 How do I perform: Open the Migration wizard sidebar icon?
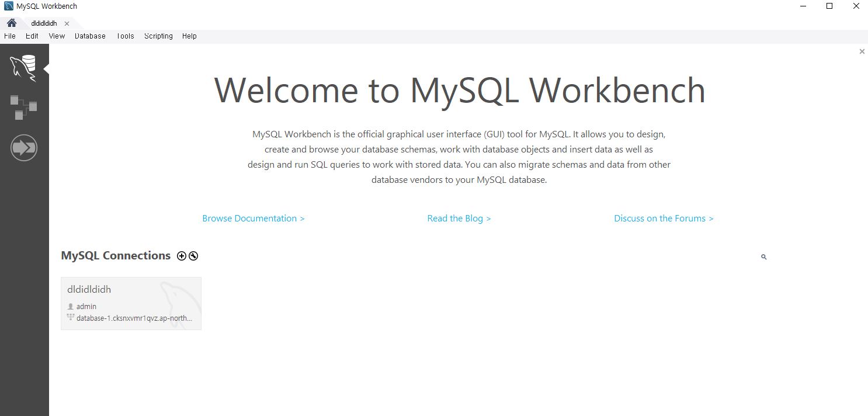[x=24, y=148]
